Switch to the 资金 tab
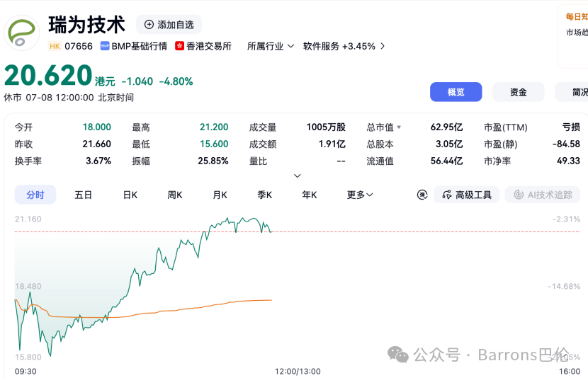This screenshot has width=588, height=378. coord(519,92)
